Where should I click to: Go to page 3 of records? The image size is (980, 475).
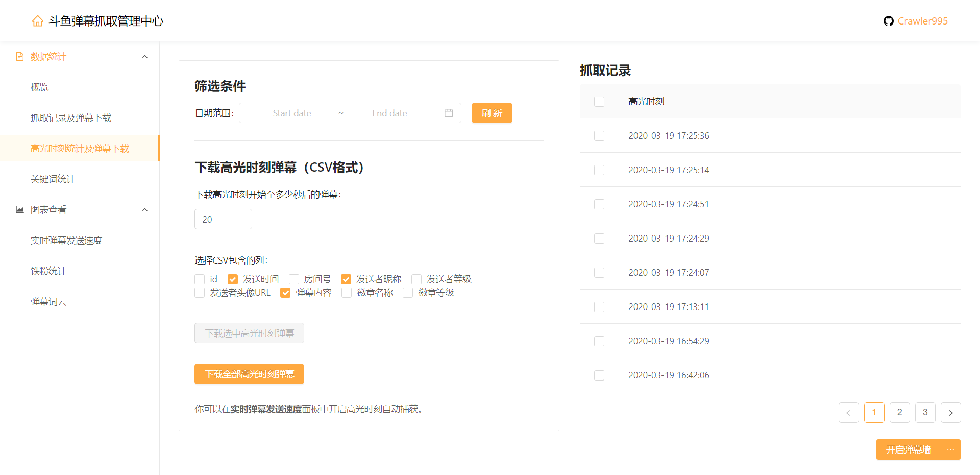point(925,413)
